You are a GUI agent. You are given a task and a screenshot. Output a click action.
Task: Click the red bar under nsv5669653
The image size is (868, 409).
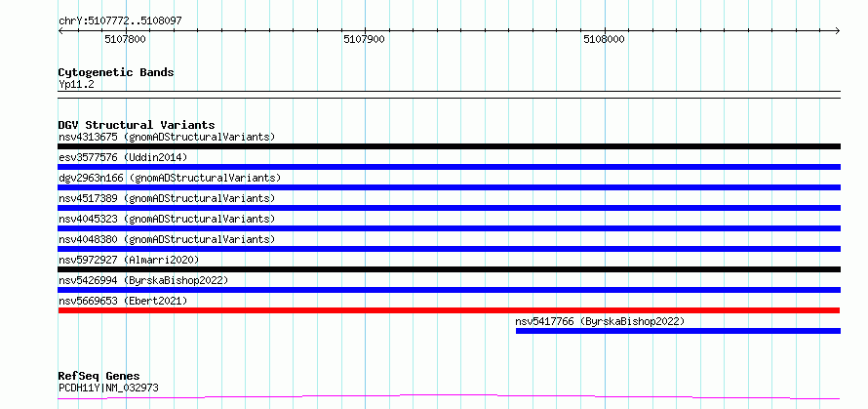449,310
